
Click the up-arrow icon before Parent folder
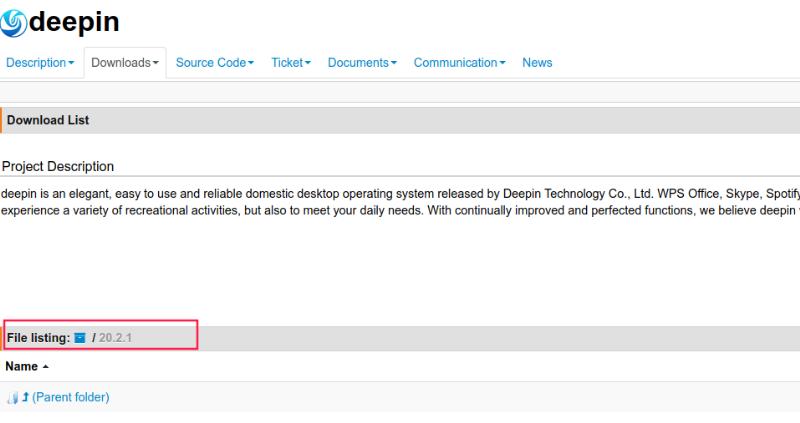[x=25, y=398]
